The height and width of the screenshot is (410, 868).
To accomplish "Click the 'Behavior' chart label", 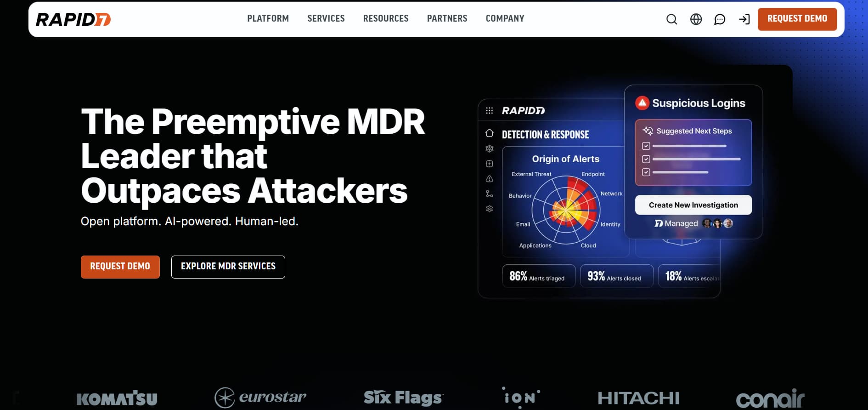I will coord(520,196).
